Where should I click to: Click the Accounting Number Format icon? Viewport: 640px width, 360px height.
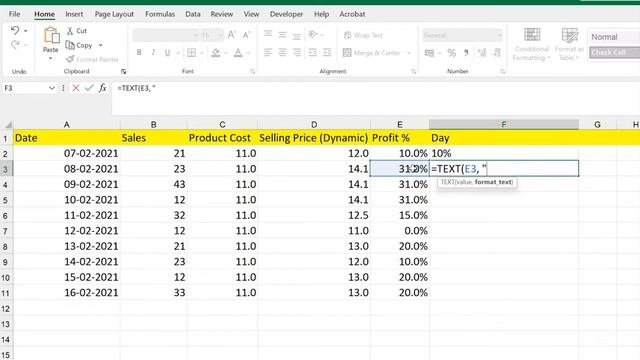tap(429, 53)
